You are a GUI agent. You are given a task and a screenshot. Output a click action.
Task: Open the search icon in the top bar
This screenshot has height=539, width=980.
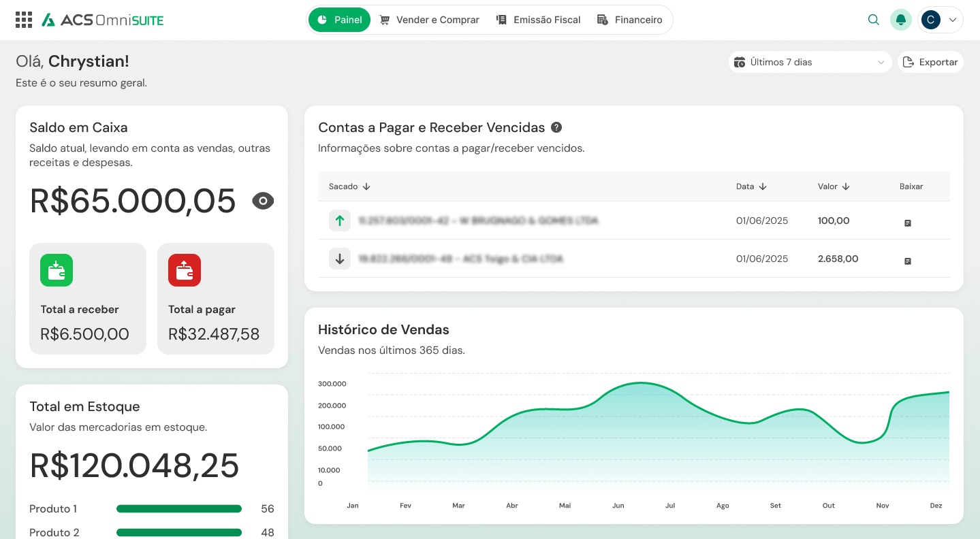873,20
